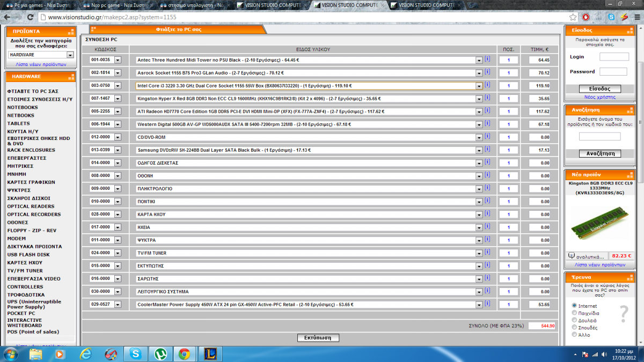Go back with the browser back arrow
The image size is (644, 362).
(x=8, y=17)
